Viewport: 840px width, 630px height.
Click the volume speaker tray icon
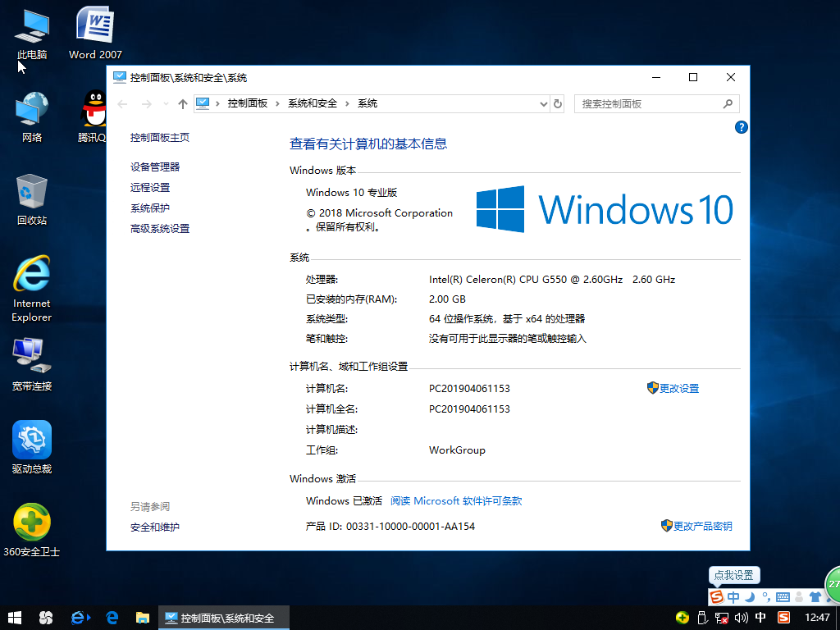point(741,618)
